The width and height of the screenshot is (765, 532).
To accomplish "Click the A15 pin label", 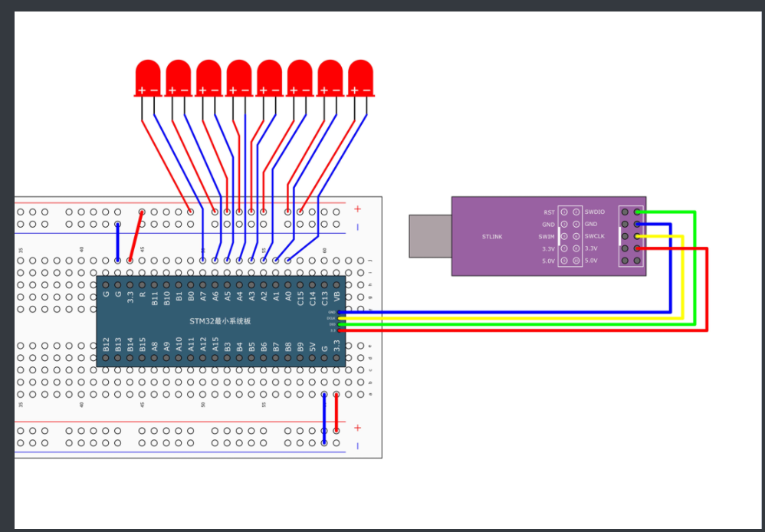I will click(215, 345).
